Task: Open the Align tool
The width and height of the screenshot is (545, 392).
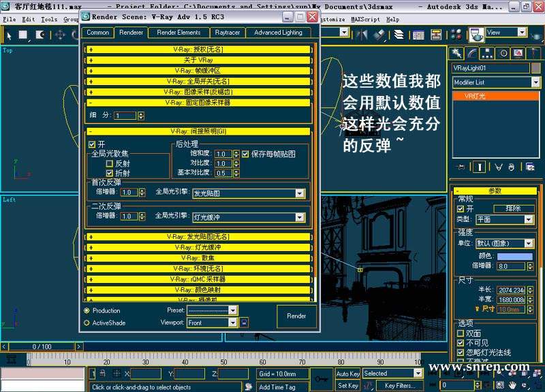Action: coord(379,35)
